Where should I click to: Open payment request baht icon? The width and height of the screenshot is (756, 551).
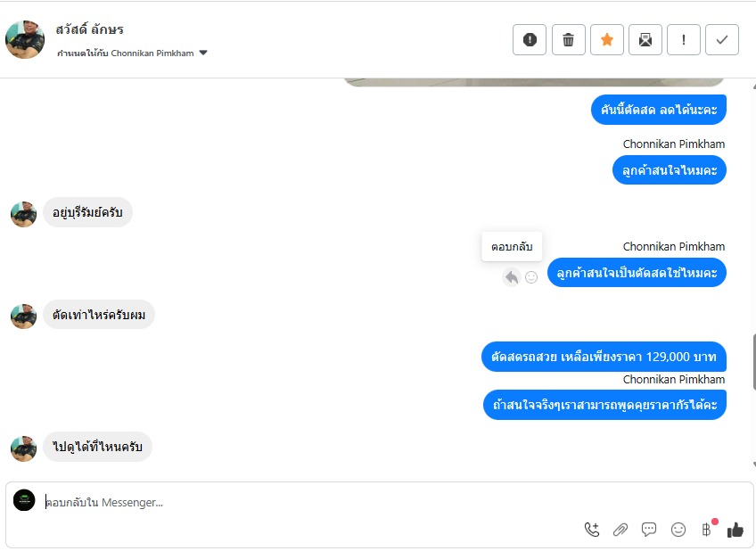pos(706,530)
